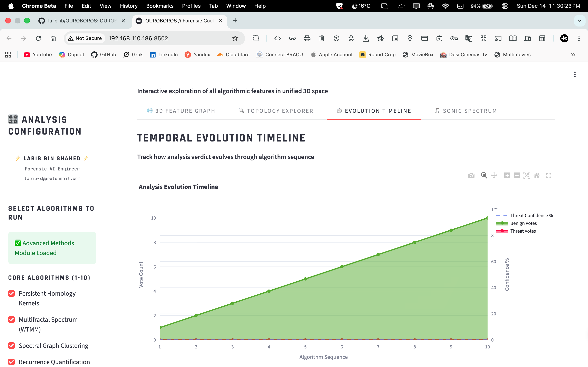The height and width of the screenshot is (367, 588).
Task: Switch to 3D Feature Graph tab
Action: coord(181,111)
